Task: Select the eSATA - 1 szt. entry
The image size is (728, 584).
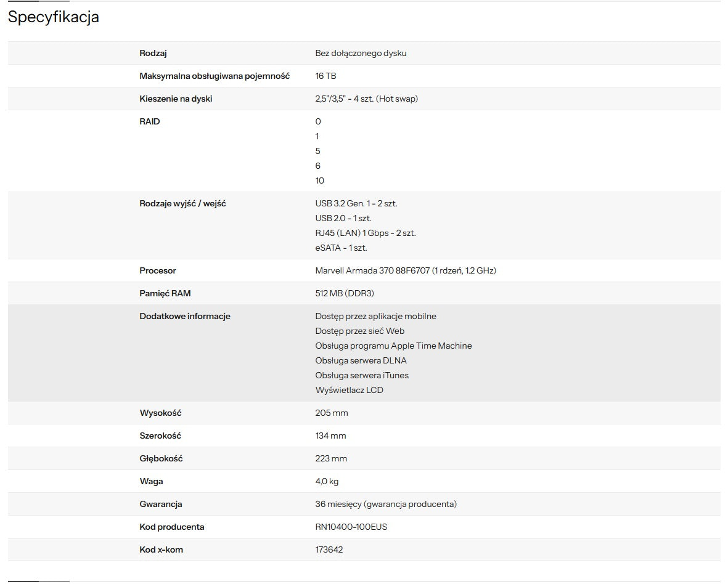Action: [x=341, y=248]
